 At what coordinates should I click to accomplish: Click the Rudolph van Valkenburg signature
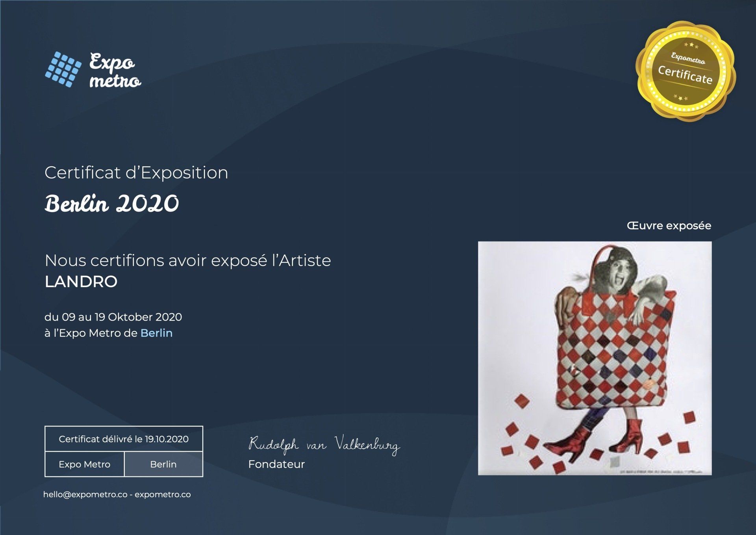(x=324, y=445)
